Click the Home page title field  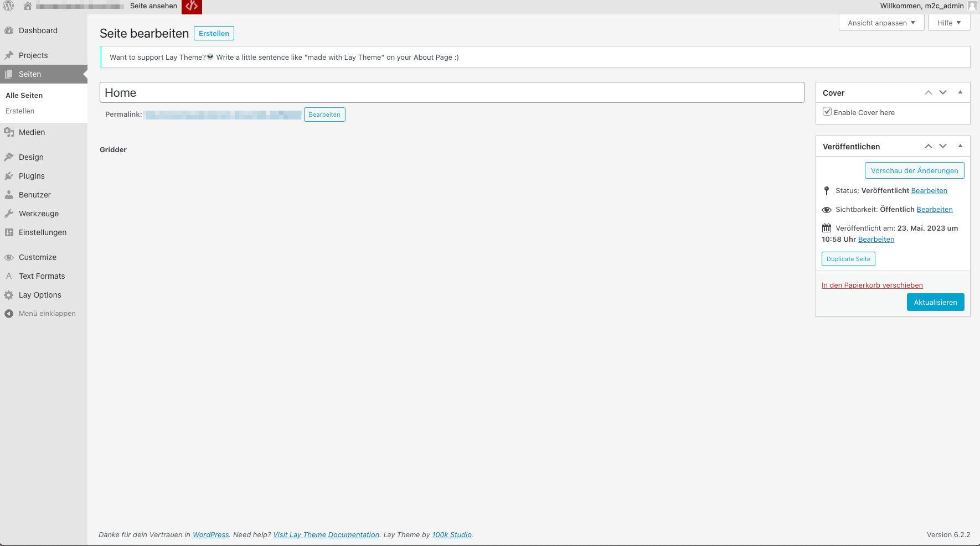451,93
